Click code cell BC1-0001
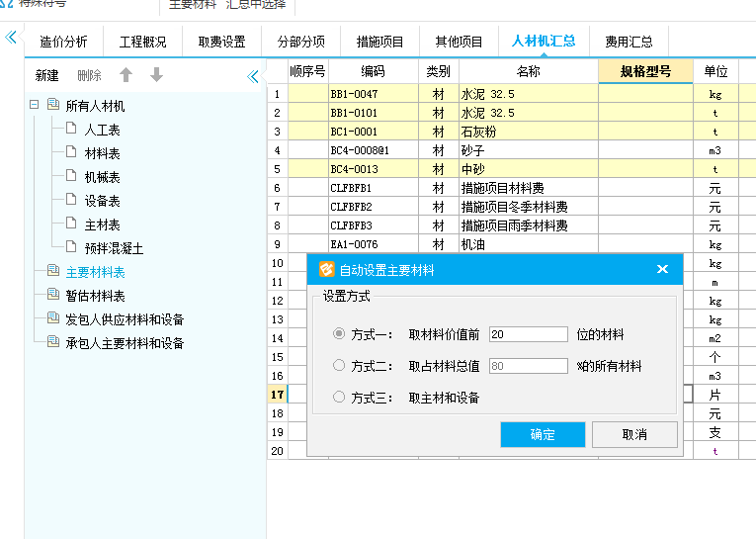 click(374, 132)
